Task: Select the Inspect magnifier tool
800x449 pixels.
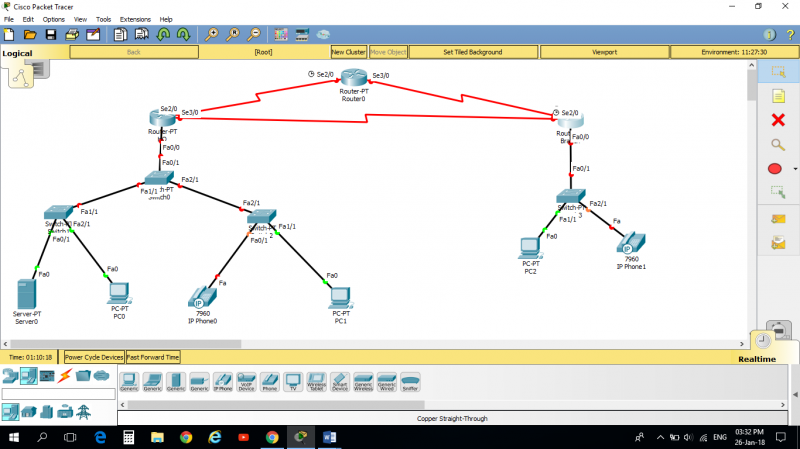Action: click(x=778, y=144)
